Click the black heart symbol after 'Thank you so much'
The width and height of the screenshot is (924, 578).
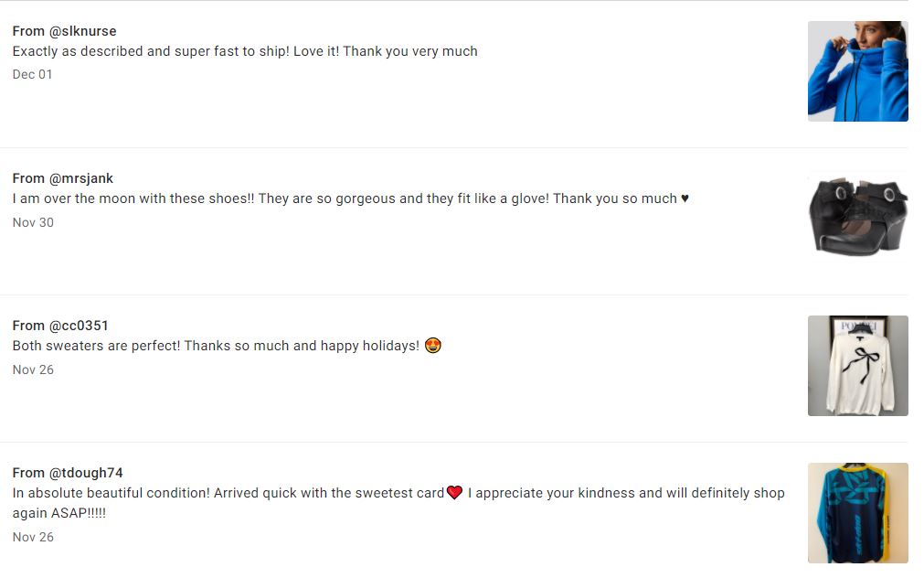coord(685,198)
